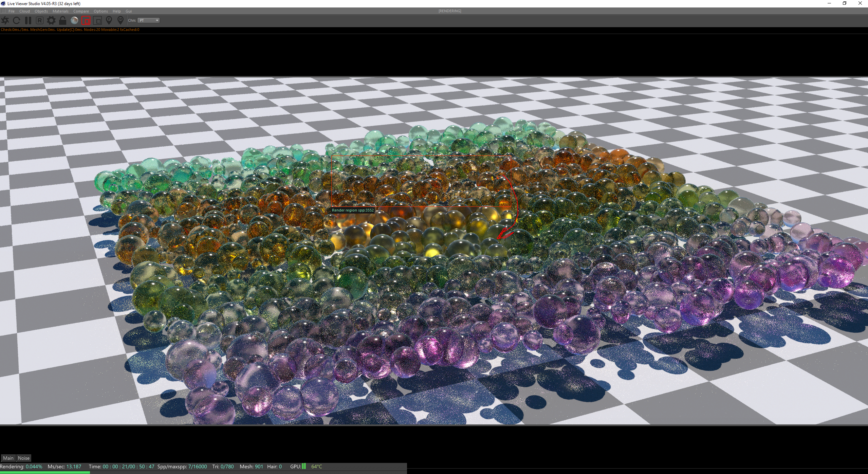Toggle the lock resolution padlock icon

click(x=62, y=20)
